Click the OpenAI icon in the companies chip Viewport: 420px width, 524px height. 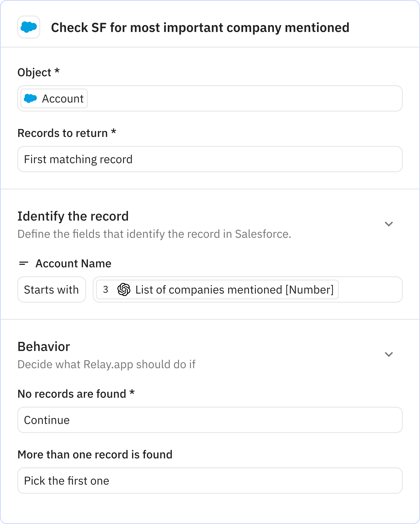pos(124,289)
